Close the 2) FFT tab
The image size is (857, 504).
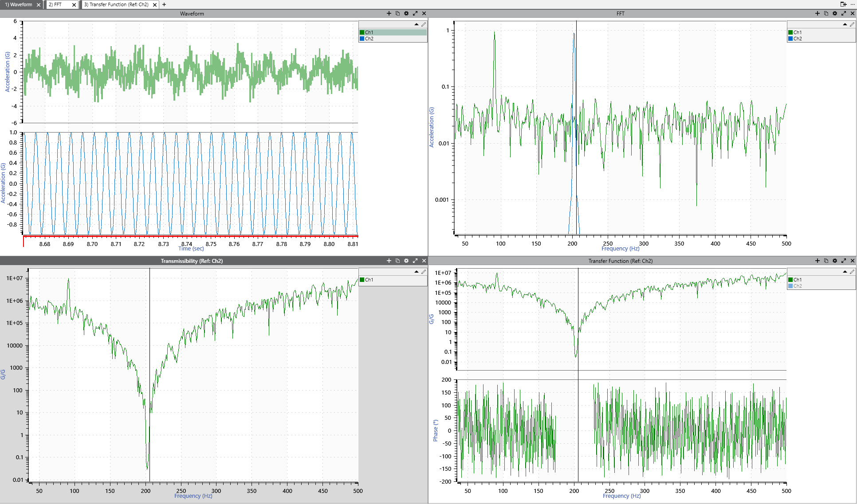coord(74,5)
